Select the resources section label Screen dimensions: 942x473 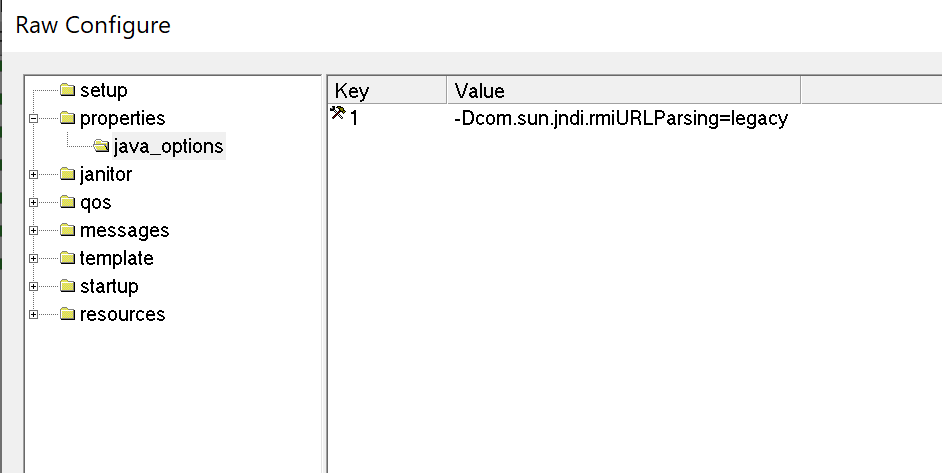pyautogui.click(x=122, y=315)
